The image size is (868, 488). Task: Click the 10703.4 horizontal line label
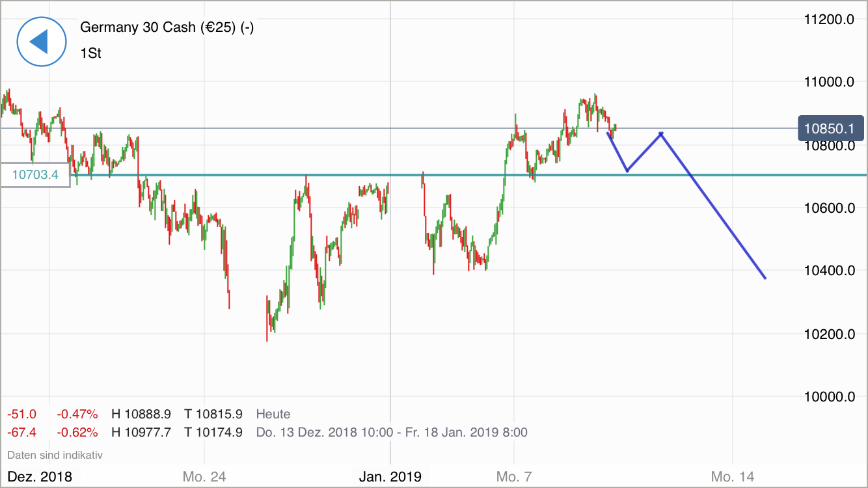pyautogui.click(x=35, y=174)
